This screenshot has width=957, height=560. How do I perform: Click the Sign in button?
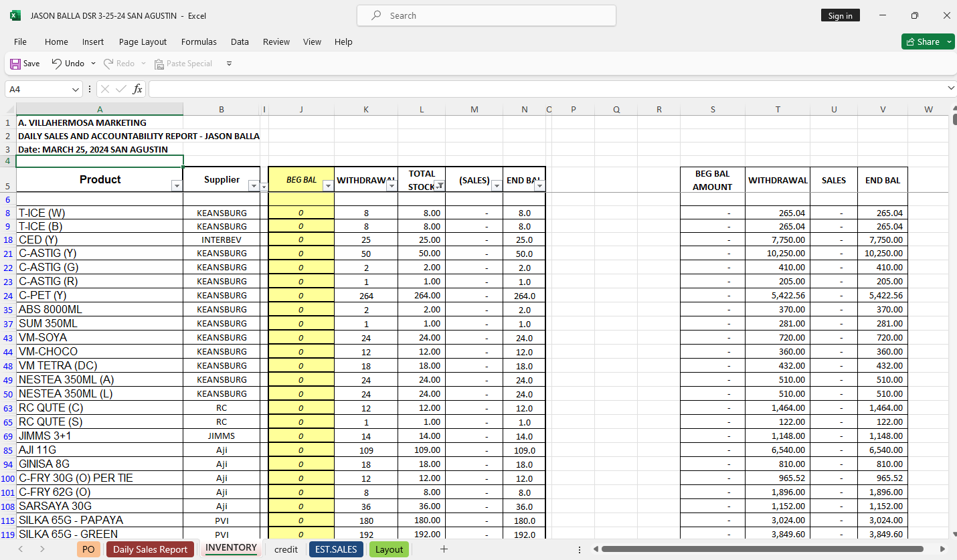pos(840,15)
